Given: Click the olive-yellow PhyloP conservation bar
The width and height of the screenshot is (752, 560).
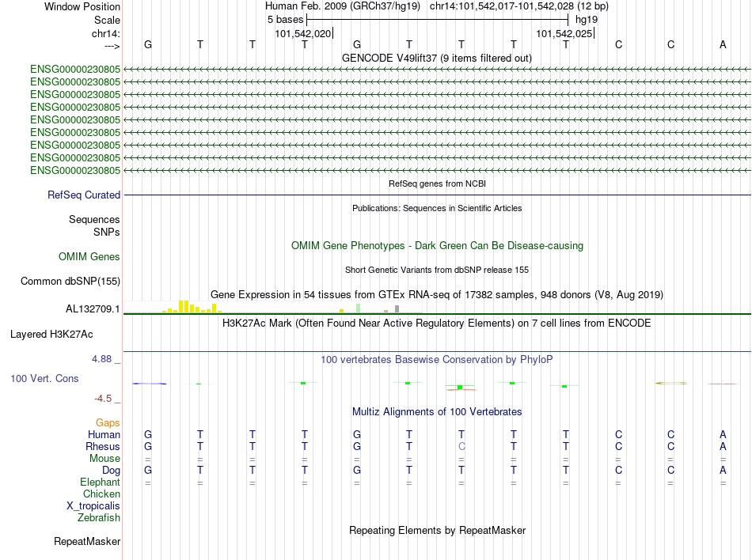Looking at the screenshot, I should (x=671, y=384).
